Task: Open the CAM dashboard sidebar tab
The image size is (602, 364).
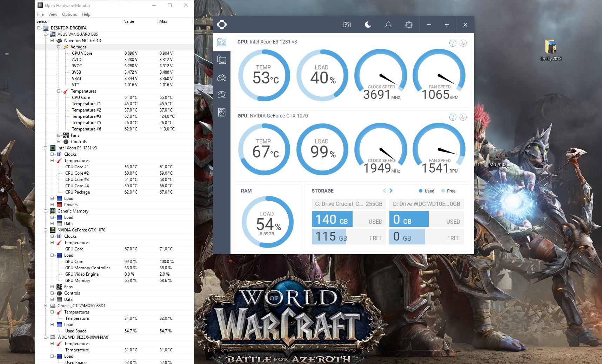Action: 222,42
